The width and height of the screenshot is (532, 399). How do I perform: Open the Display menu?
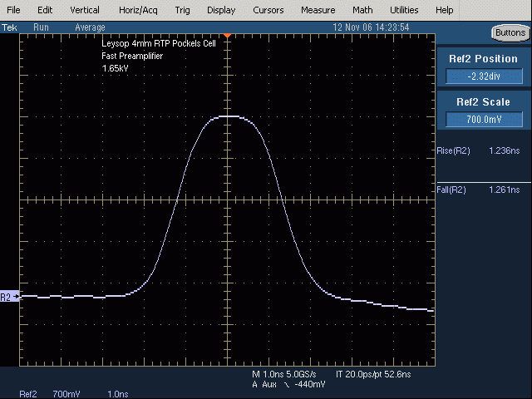pos(221,11)
